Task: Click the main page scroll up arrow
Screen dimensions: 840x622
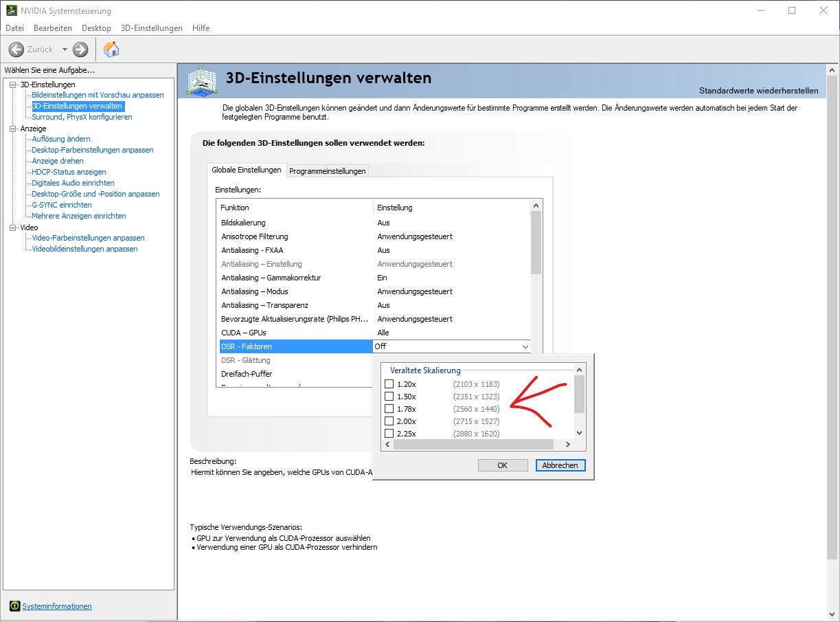Action: coord(832,69)
